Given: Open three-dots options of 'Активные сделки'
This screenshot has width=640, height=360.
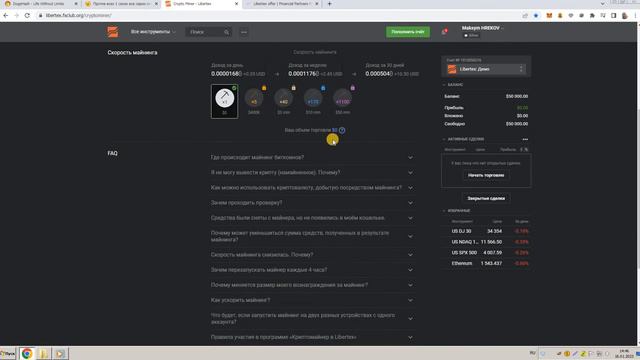Looking at the screenshot, I should point(525,139).
